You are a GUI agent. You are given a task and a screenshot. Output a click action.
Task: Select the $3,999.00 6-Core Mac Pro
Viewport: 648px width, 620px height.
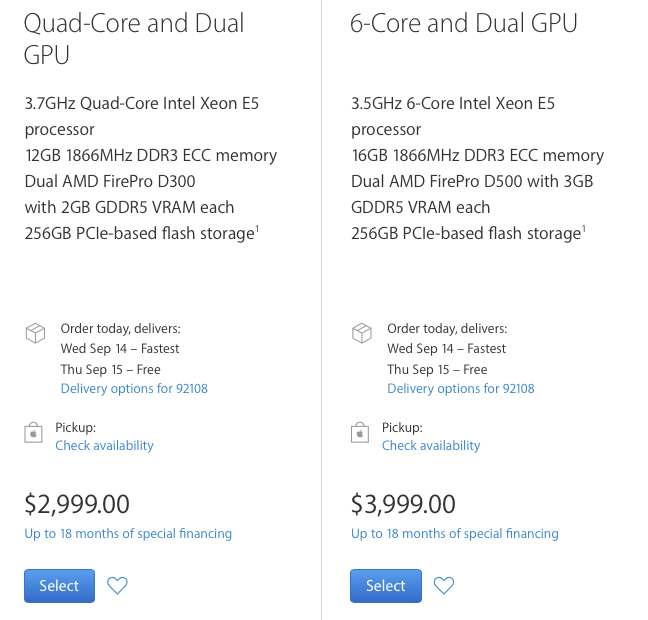click(386, 586)
